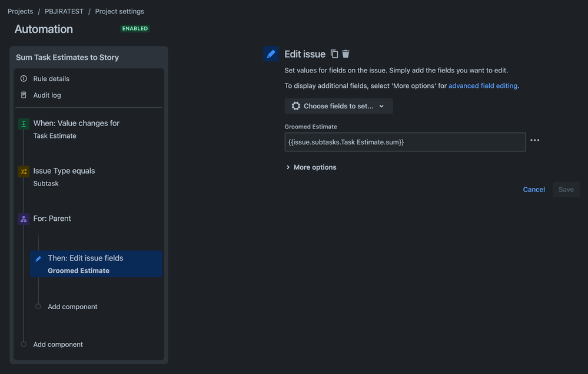Add component inside the Parent branch
This screenshot has height=374, width=588.
72,307
